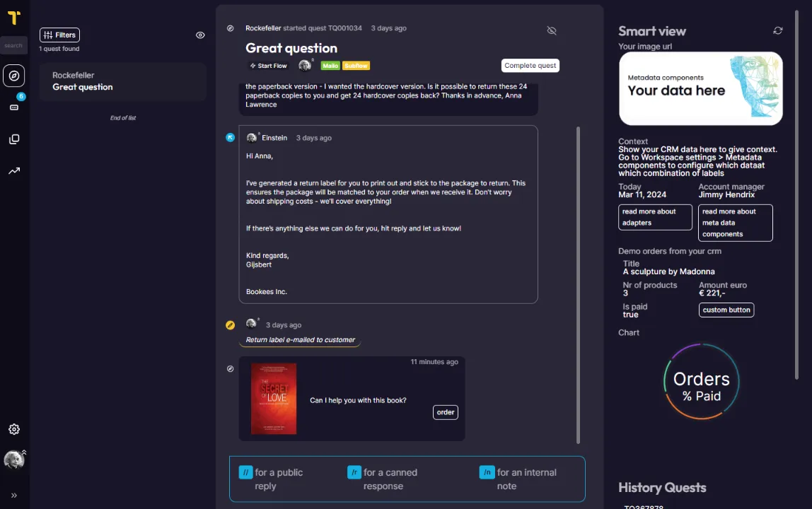Open the copy pages icon in sidebar
Viewport: 812px width, 509px height.
(14, 139)
